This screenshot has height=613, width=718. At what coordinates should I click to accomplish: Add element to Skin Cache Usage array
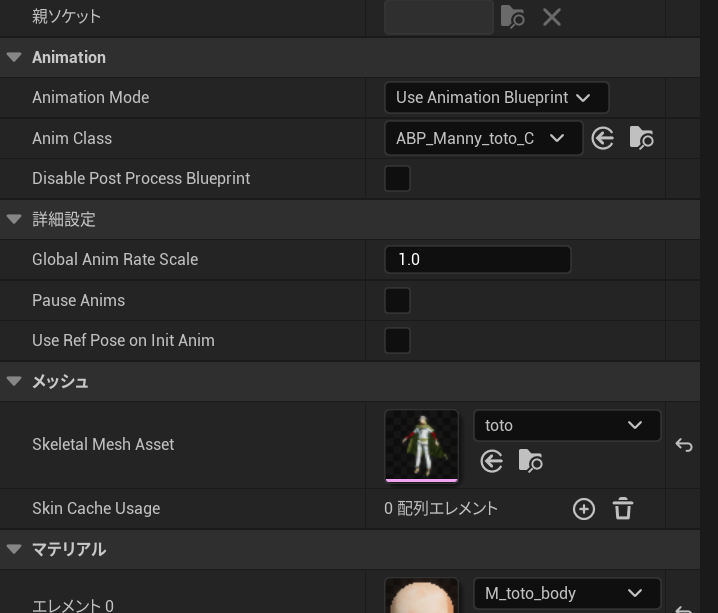pyautogui.click(x=584, y=509)
